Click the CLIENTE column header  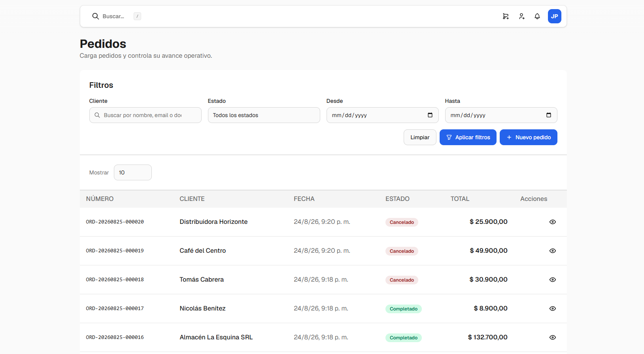click(x=192, y=199)
